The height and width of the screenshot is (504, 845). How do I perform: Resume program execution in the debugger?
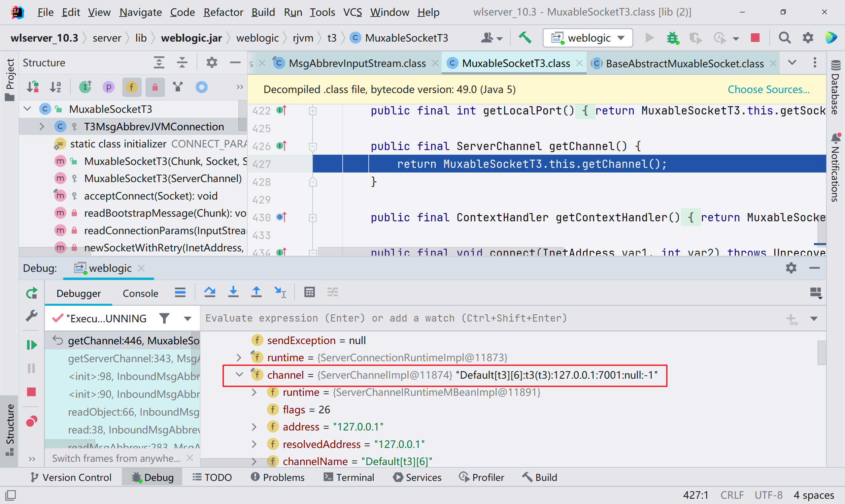click(x=31, y=345)
